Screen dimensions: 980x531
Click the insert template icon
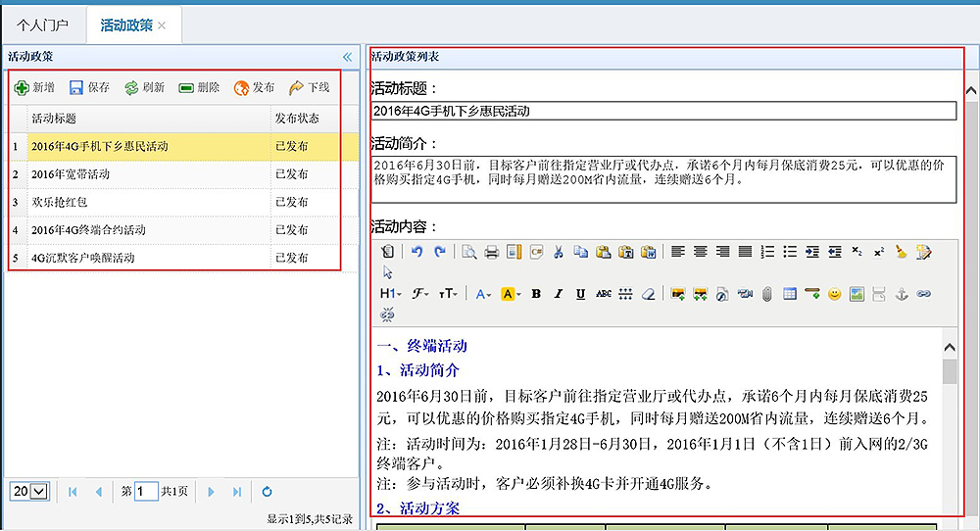click(x=514, y=251)
